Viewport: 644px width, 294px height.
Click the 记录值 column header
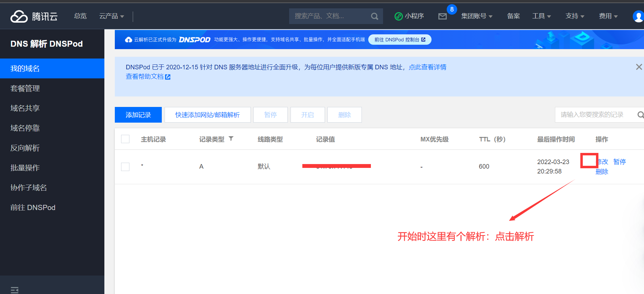click(x=326, y=139)
